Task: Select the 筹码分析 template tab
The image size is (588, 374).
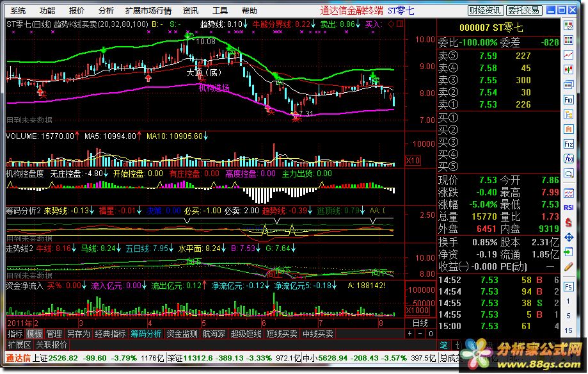Action: (146, 334)
